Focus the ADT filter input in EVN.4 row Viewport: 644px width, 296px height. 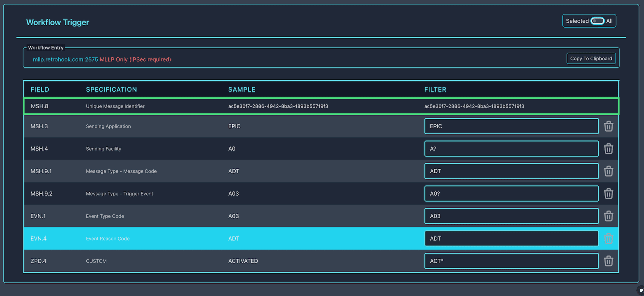511,239
